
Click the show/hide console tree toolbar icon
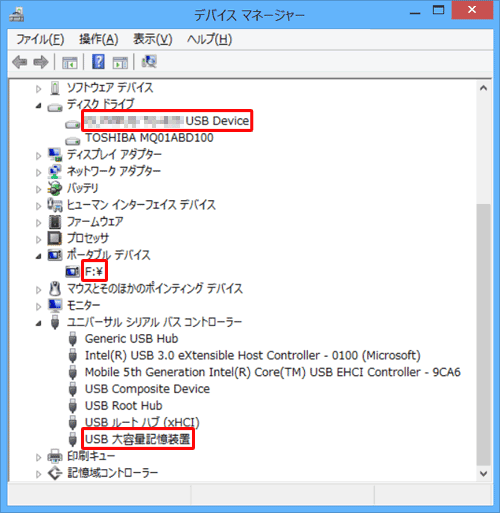(70, 62)
